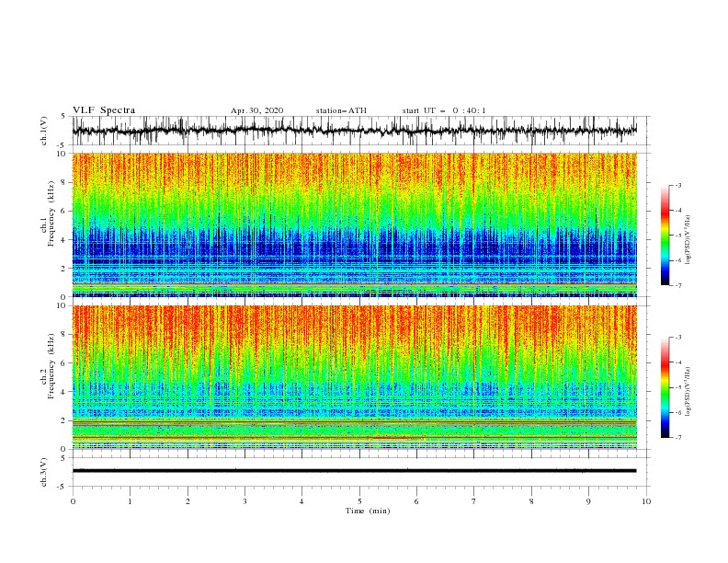Click the -5 label on ch.1 color bar

(x=678, y=236)
